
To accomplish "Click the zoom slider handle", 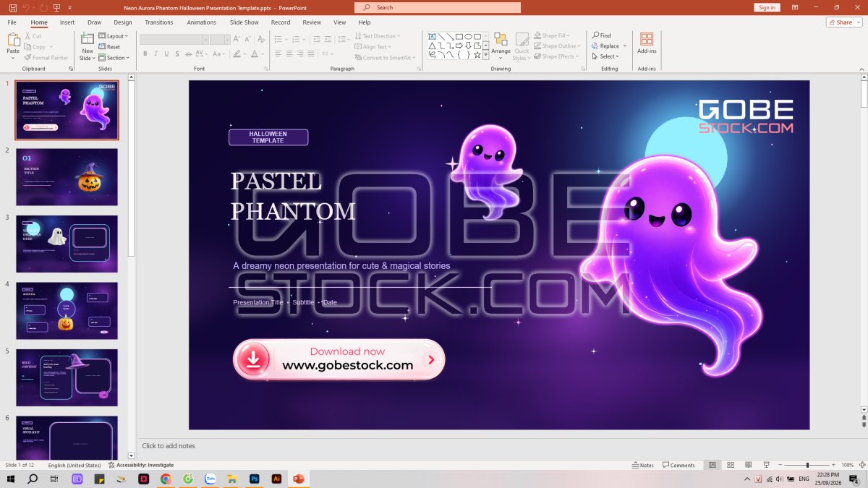I will (x=807, y=465).
